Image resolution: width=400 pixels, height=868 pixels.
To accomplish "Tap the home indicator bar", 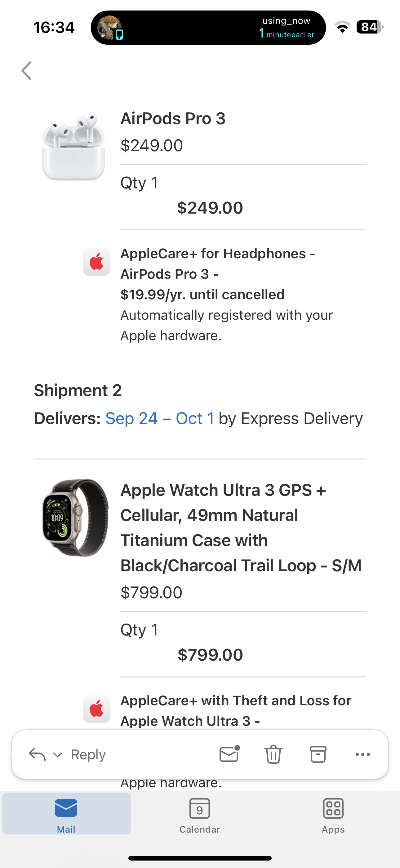I will click(x=200, y=858).
